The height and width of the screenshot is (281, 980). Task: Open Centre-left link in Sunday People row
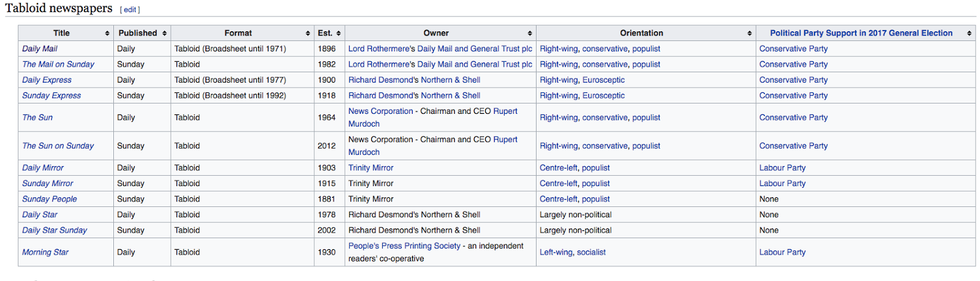(558, 199)
